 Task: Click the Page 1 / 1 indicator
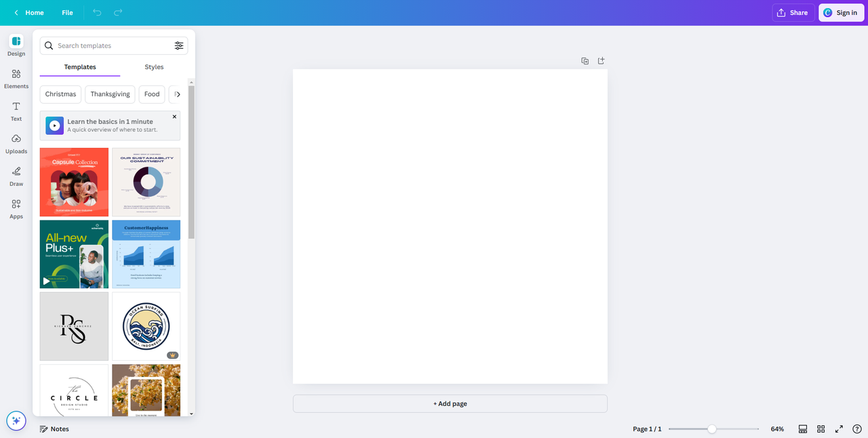click(x=647, y=429)
